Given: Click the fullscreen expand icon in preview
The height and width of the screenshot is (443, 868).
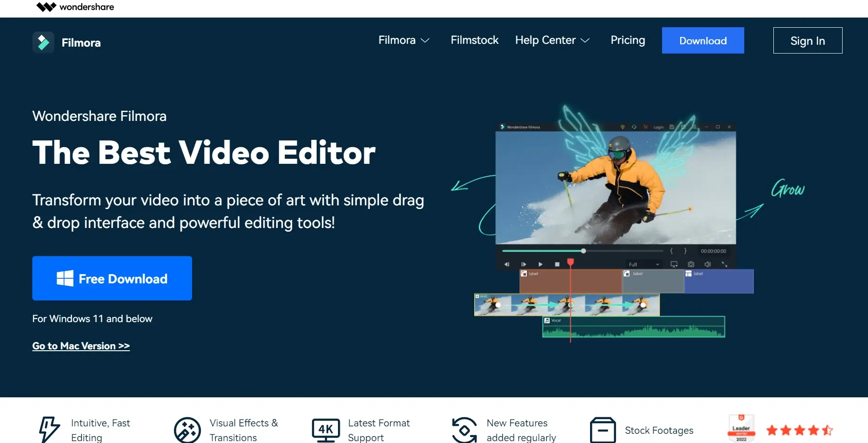Looking at the screenshot, I should [724, 264].
